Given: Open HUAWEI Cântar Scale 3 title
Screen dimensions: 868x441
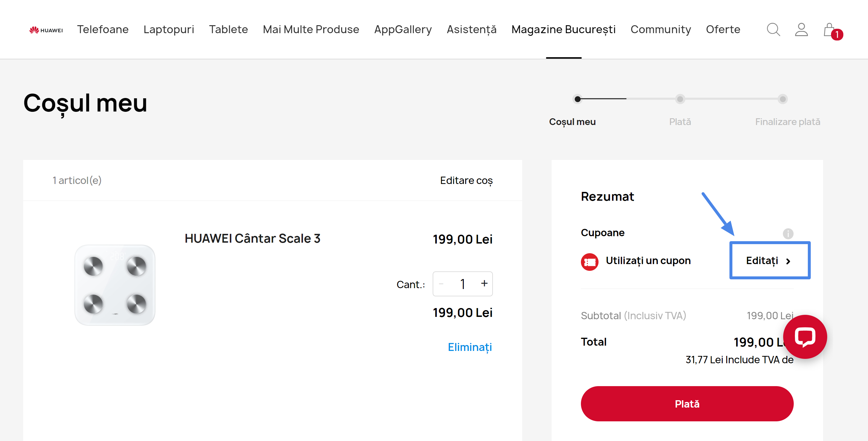Looking at the screenshot, I should coord(252,238).
